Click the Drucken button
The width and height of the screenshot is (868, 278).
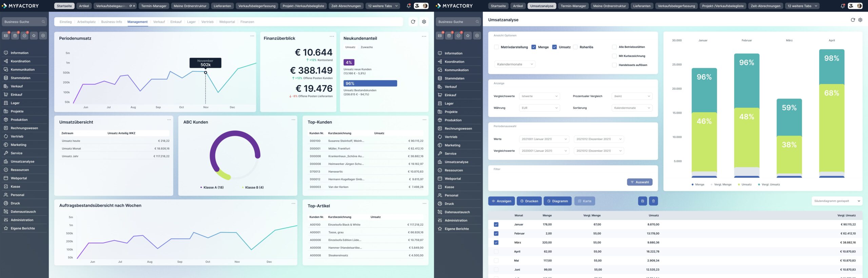tap(529, 201)
